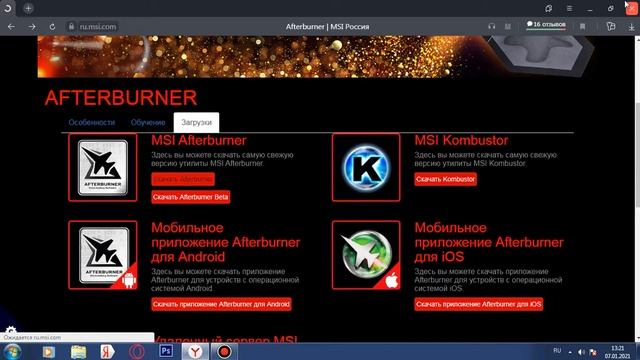640x360 pixels.
Task: Bookmark the page with the bookmark icon
Action: (x=582, y=27)
